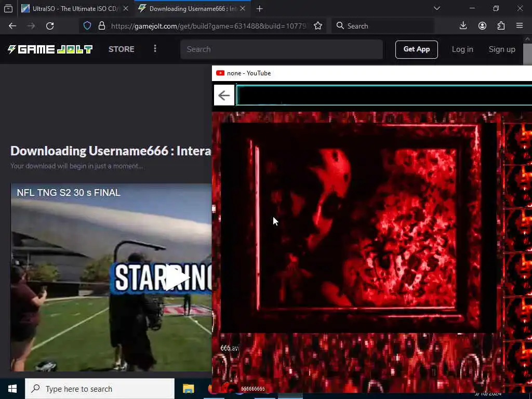Open Firefox View at the tab bar start
532x399 pixels.
(x=8, y=8)
